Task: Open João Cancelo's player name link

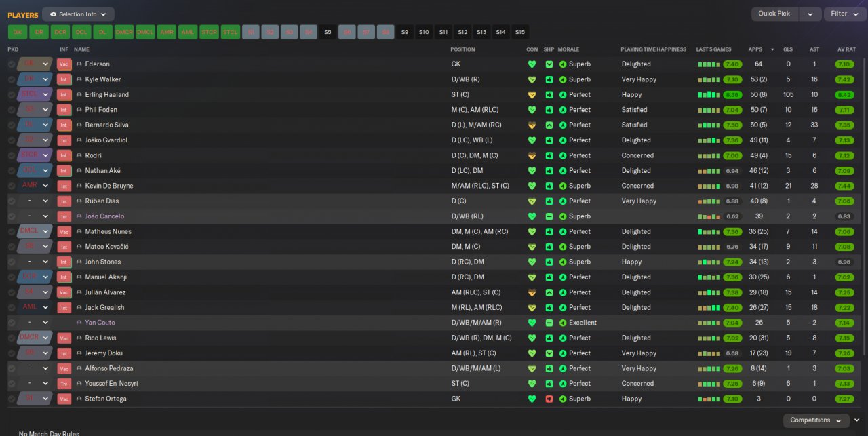Action: [x=104, y=216]
